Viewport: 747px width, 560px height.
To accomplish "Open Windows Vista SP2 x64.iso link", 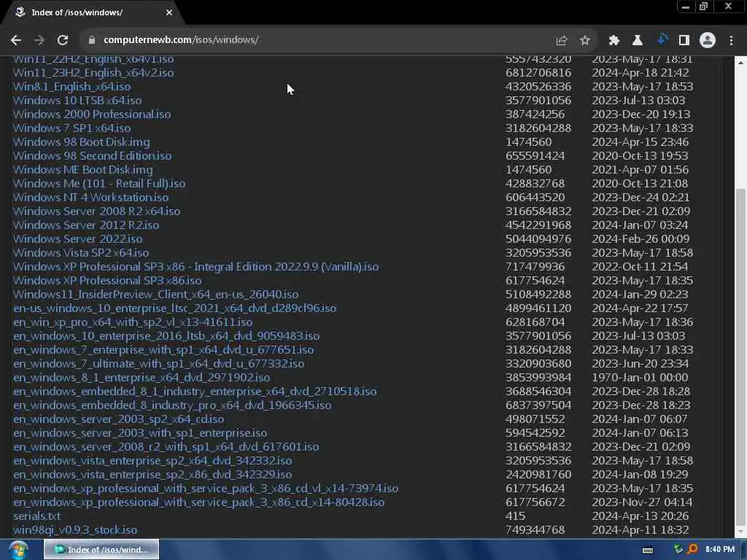I will point(80,252).
